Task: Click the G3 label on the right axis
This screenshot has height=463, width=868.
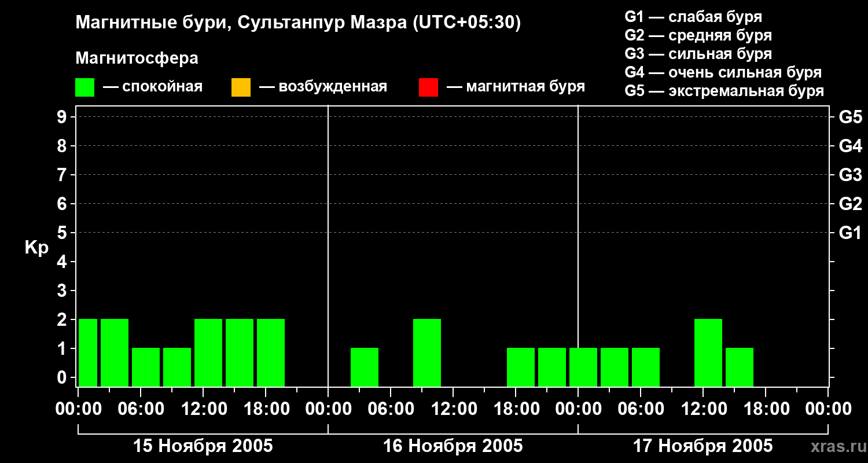Action: click(850, 175)
